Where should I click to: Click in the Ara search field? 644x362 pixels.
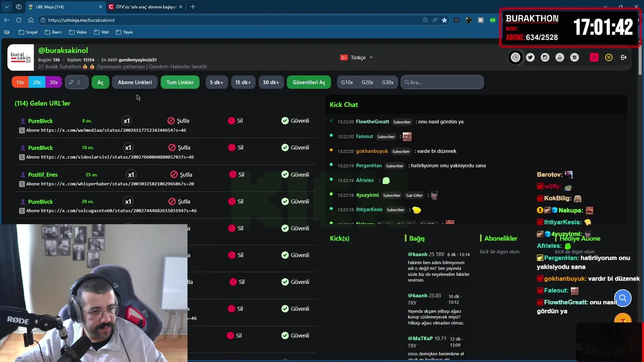442,82
